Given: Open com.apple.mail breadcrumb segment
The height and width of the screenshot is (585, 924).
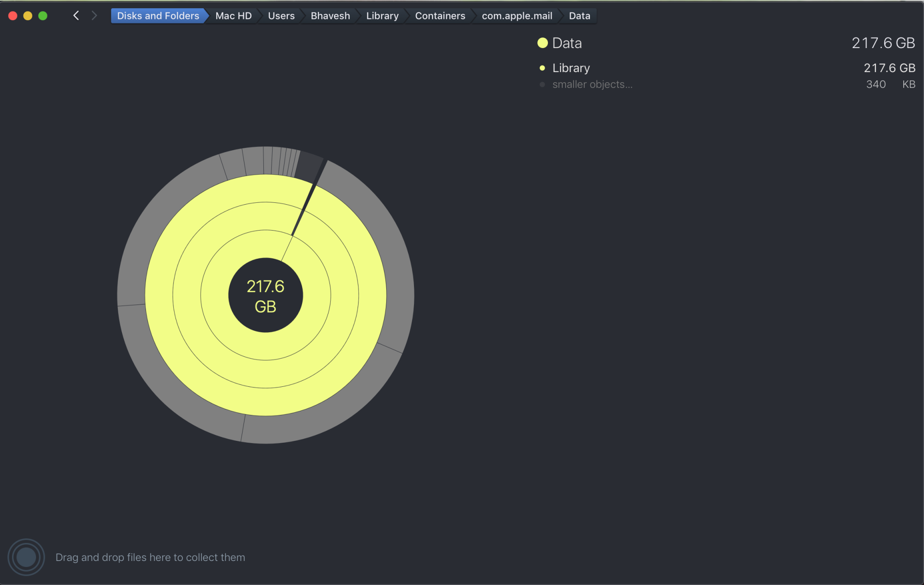Looking at the screenshot, I should [x=517, y=16].
